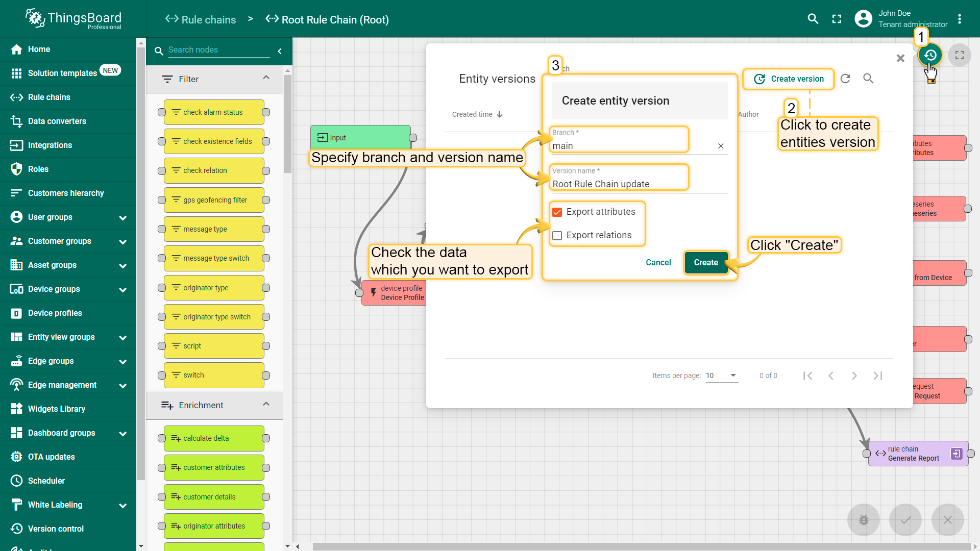
Task: Toggle fullscreen icon in top header
Action: click(x=837, y=19)
